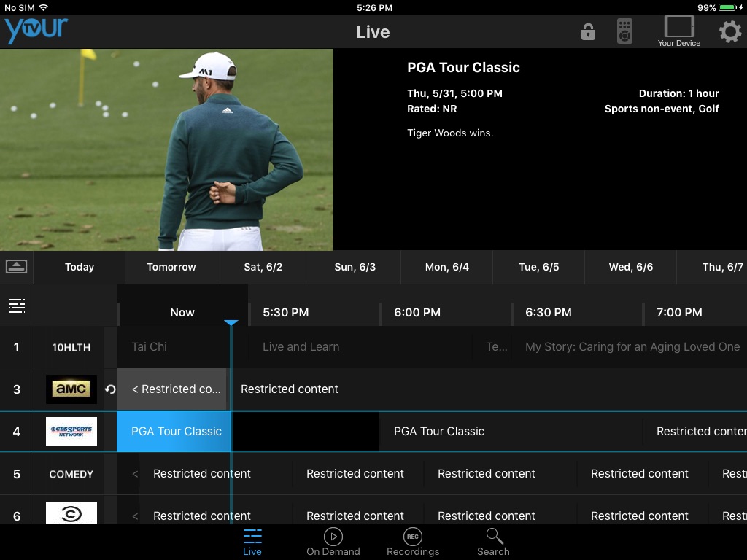Open the channel list filter icon

(x=18, y=306)
